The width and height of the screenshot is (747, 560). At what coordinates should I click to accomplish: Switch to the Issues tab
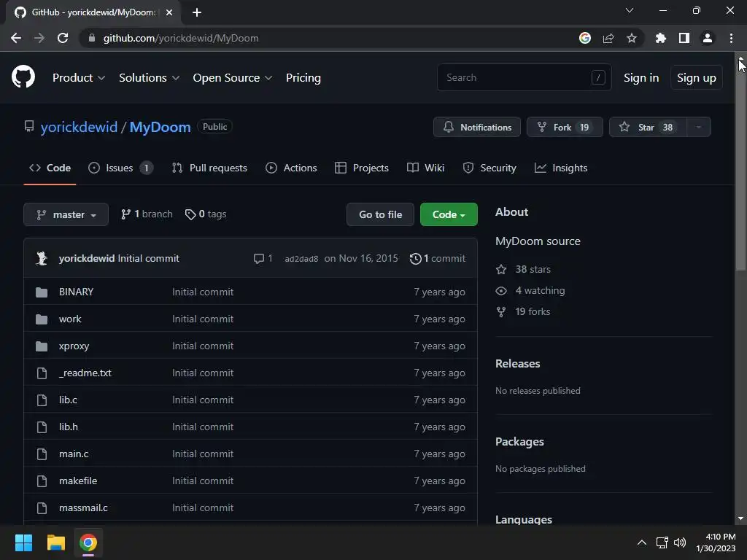[121, 168]
